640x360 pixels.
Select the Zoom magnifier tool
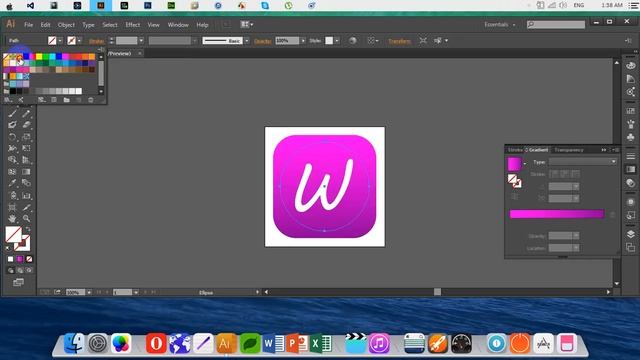pyautogui.click(x=26, y=218)
